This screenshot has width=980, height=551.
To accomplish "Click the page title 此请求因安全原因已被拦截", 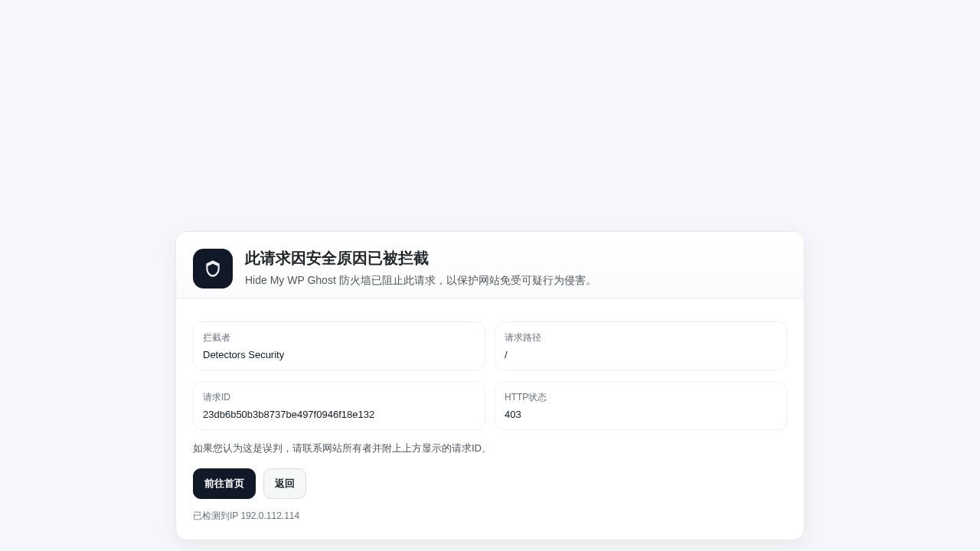I will coord(337,259).
